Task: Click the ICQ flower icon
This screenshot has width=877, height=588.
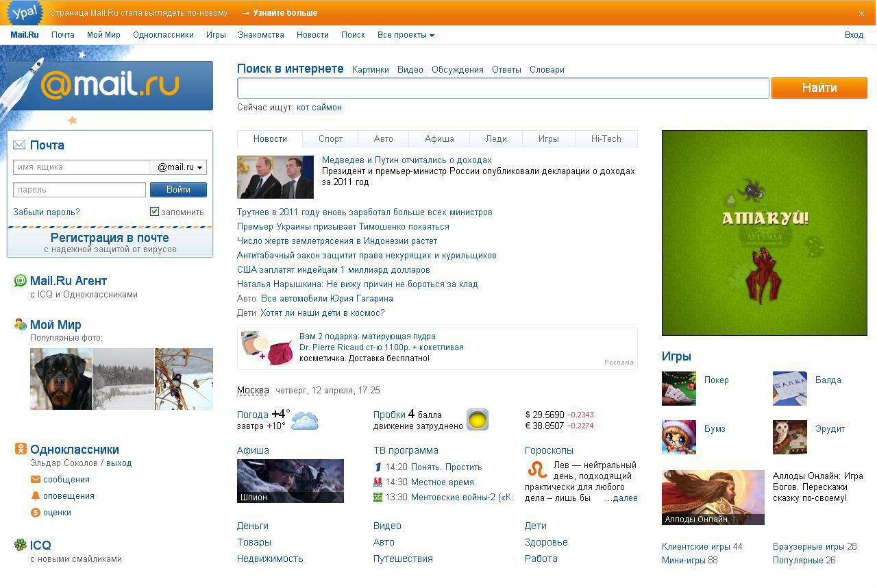Action: (x=21, y=545)
